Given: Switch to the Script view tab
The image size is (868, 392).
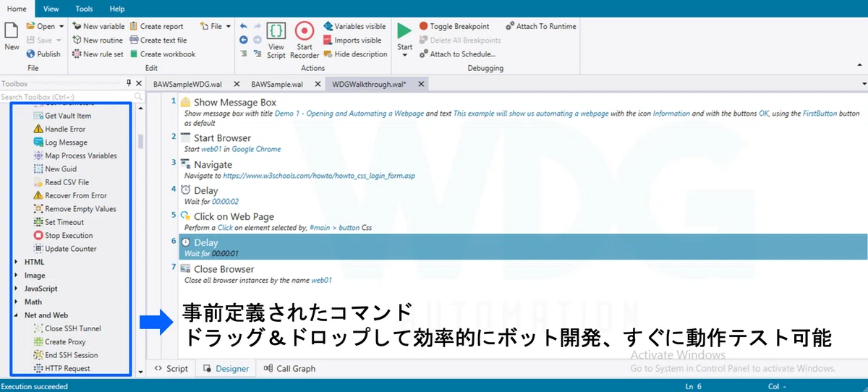Looking at the screenshot, I should tap(171, 368).
